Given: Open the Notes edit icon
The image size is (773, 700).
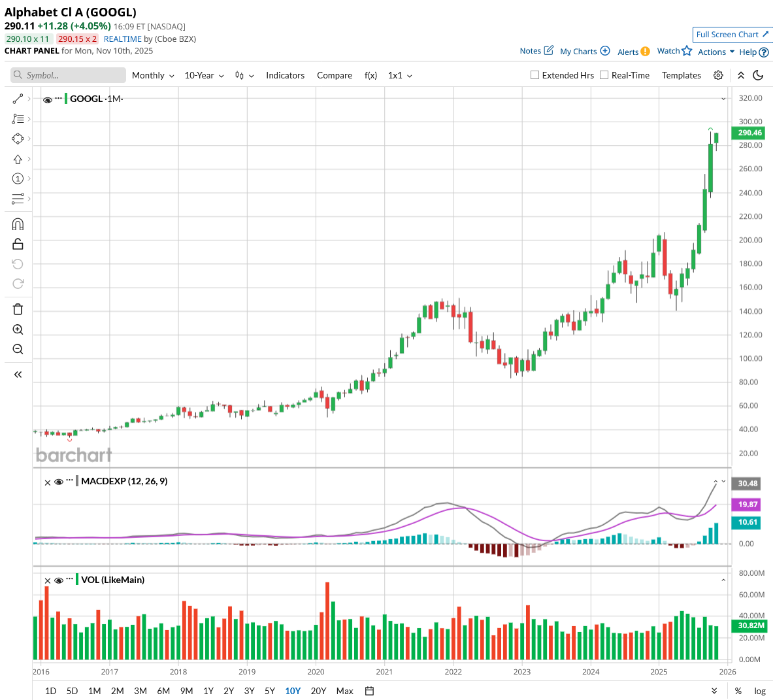Looking at the screenshot, I should point(549,50).
